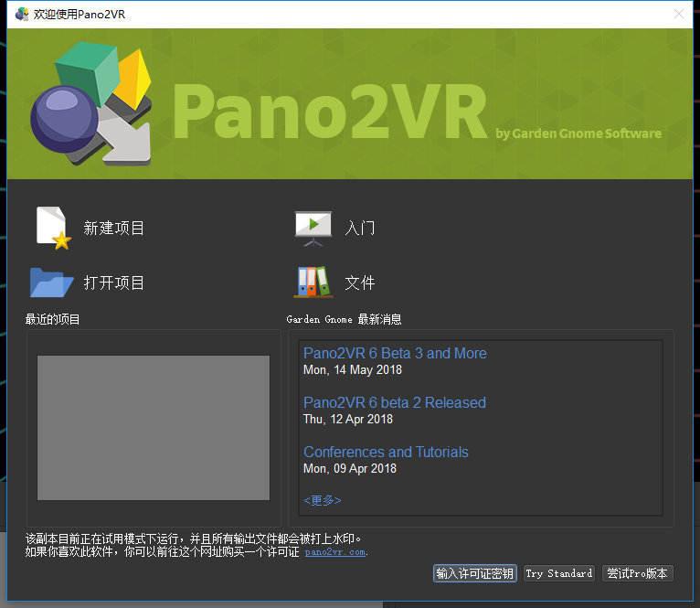Click the 文件 label
Viewport: 700px width, 608px height.
coord(360,283)
